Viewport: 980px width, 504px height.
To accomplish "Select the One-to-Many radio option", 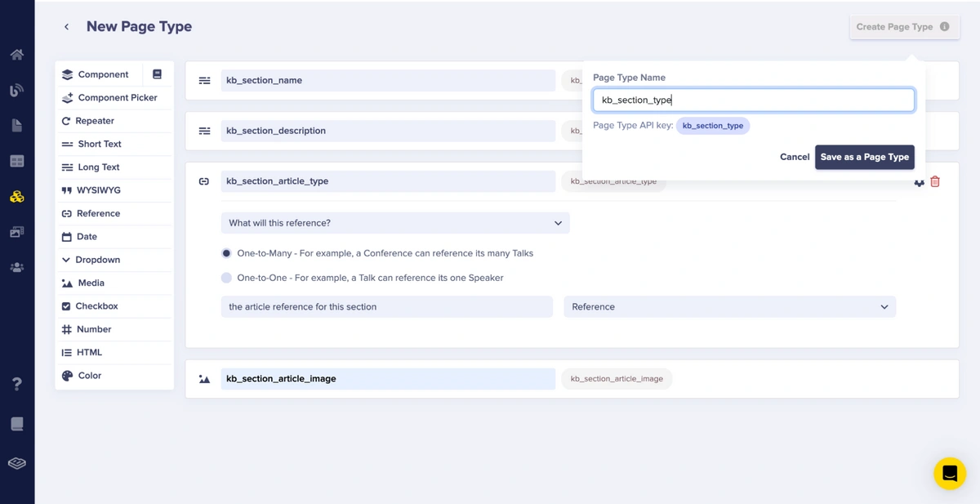I will pyautogui.click(x=227, y=253).
